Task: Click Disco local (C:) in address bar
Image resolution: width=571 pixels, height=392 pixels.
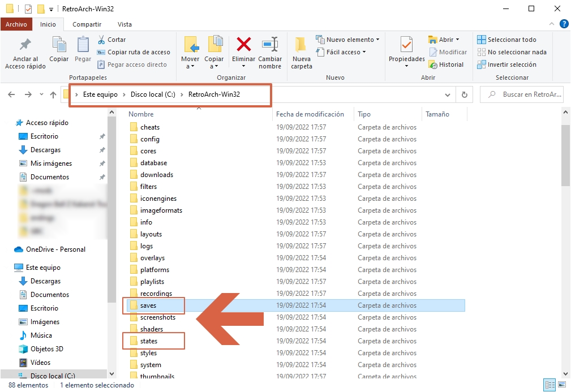Action: click(x=153, y=94)
